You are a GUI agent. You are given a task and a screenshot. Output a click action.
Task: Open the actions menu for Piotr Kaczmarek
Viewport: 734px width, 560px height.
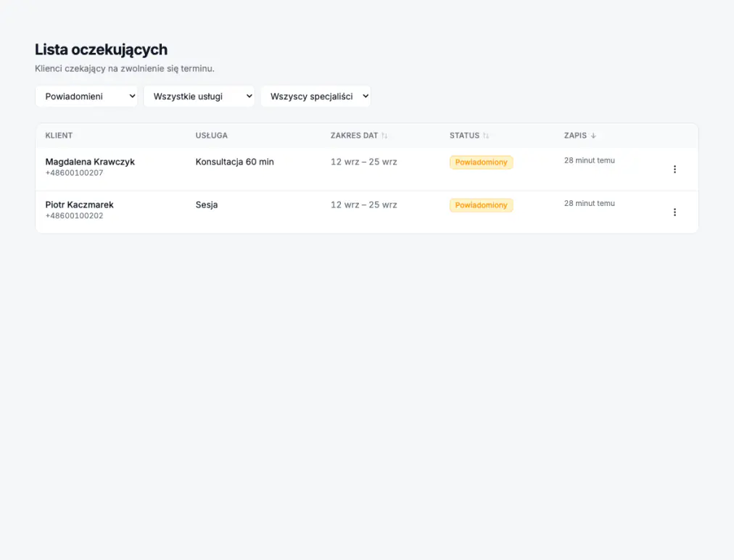point(675,212)
